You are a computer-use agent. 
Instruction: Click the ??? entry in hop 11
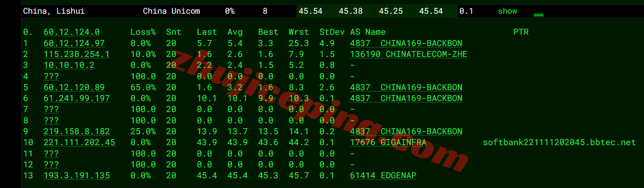coord(51,154)
